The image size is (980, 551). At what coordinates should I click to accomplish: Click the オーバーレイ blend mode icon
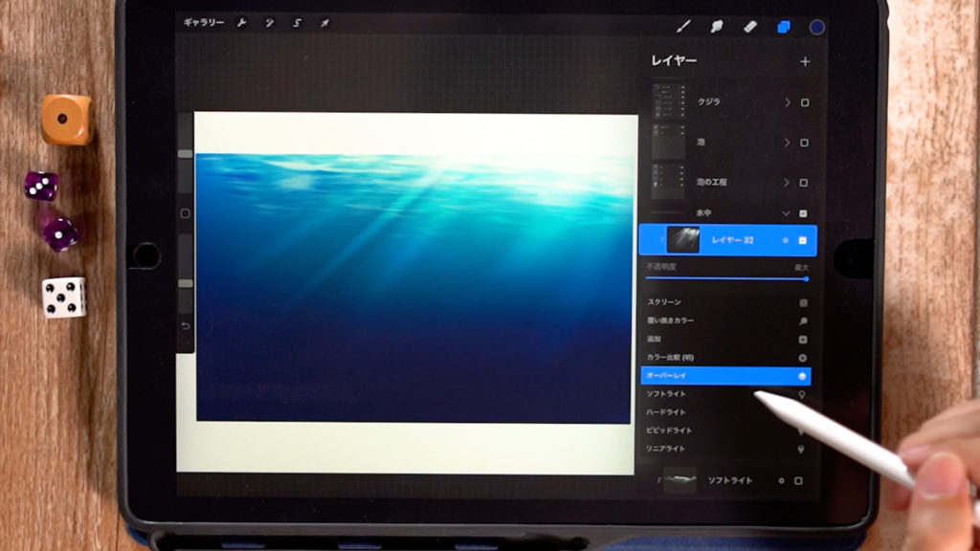(802, 376)
